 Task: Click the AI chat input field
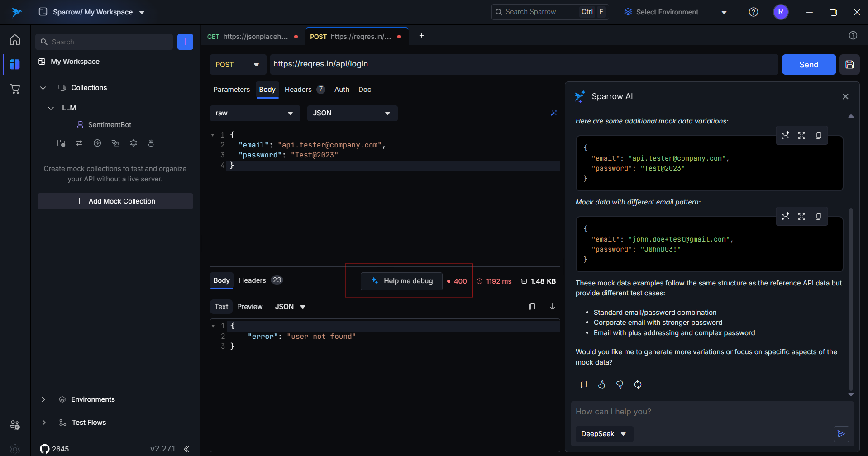[712, 412]
